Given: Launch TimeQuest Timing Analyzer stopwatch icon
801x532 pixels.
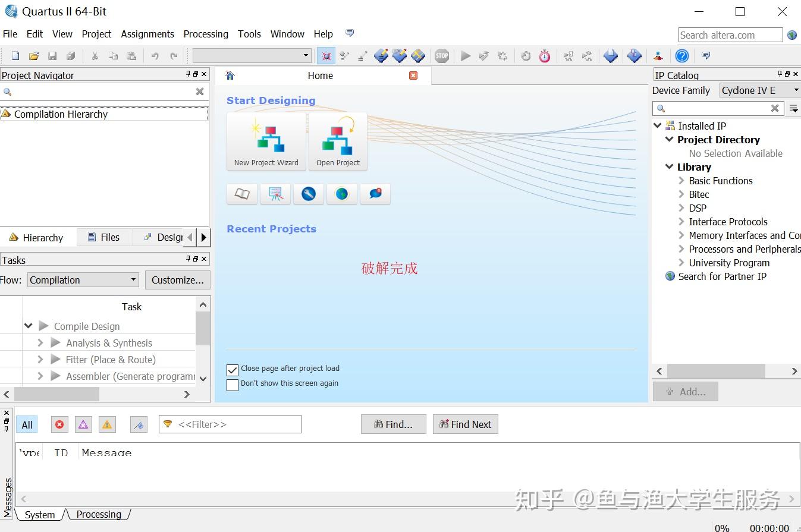Looking at the screenshot, I should [x=545, y=55].
